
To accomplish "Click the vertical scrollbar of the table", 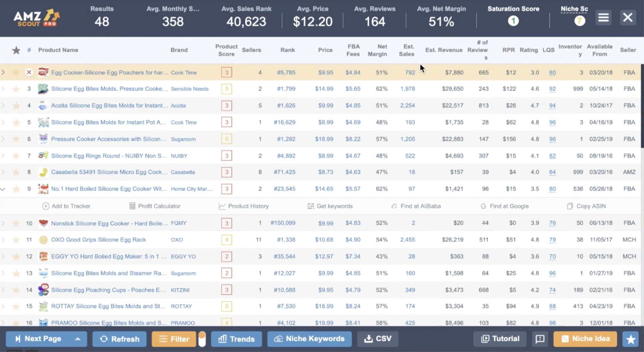I will pyautogui.click(x=642, y=106).
